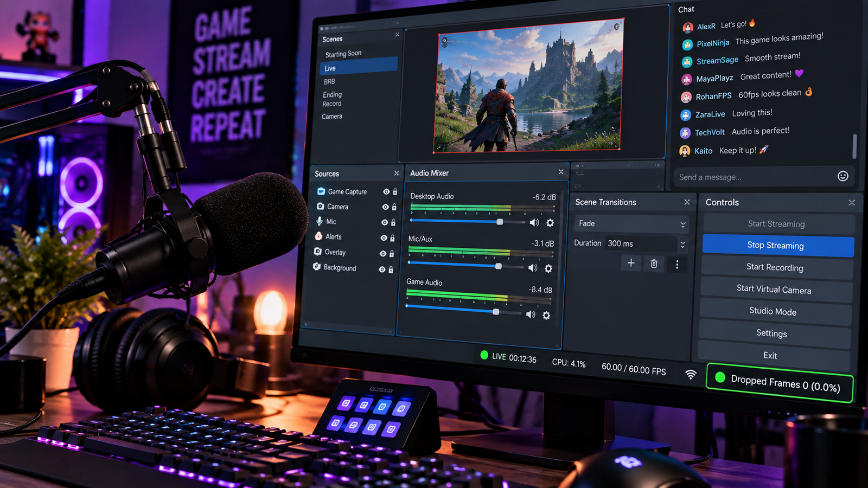Viewport: 868px width, 488px height.
Task: Click the Send a message field
Action: [756, 177]
